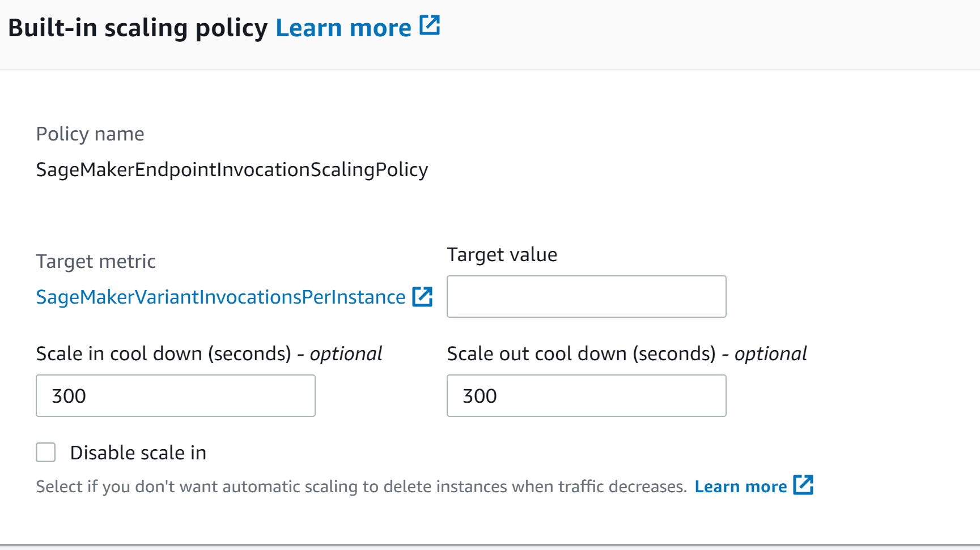Open the SageMakerVariantInvocationsPerInstance metric link
Screen dimensions: 980x550
coord(220,296)
